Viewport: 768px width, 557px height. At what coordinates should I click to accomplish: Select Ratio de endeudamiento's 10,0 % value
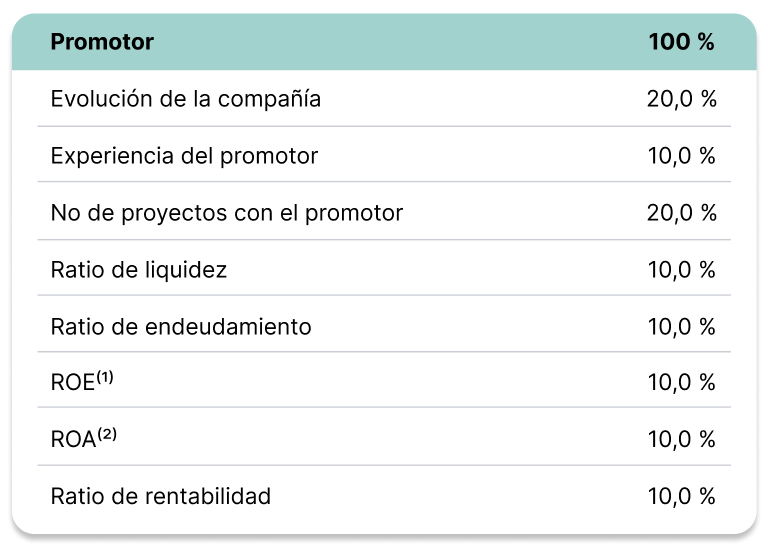tap(682, 327)
